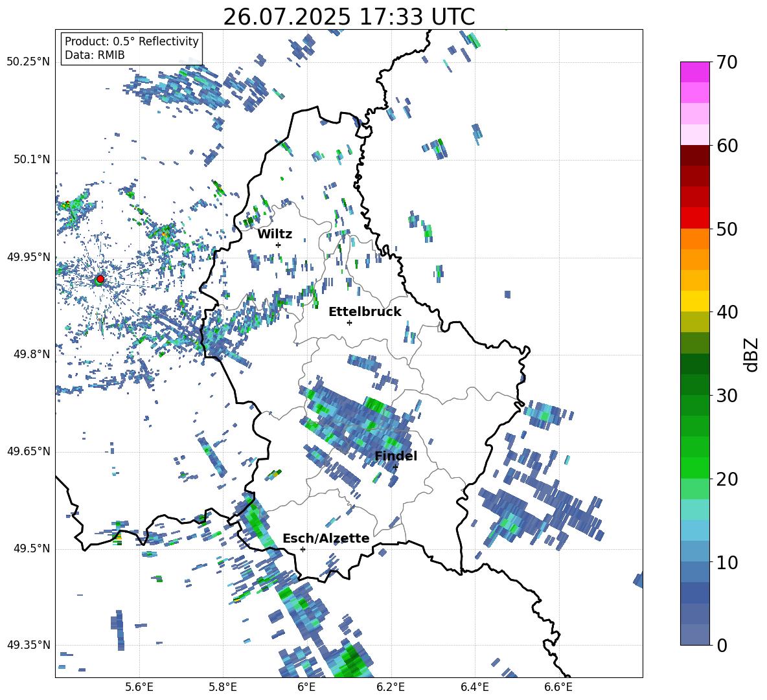Click the 50 colorbar tick label
This screenshot has width=767, height=700.
pyautogui.click(x=726, y=229)
